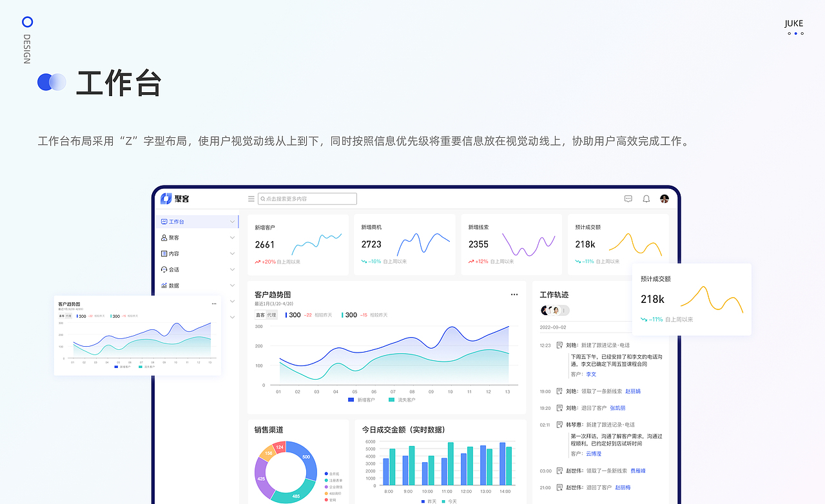Expand the 数据 sidebar submenu chevron
Viewport: 825px width, 504px height.
click(x=232, y=285)
